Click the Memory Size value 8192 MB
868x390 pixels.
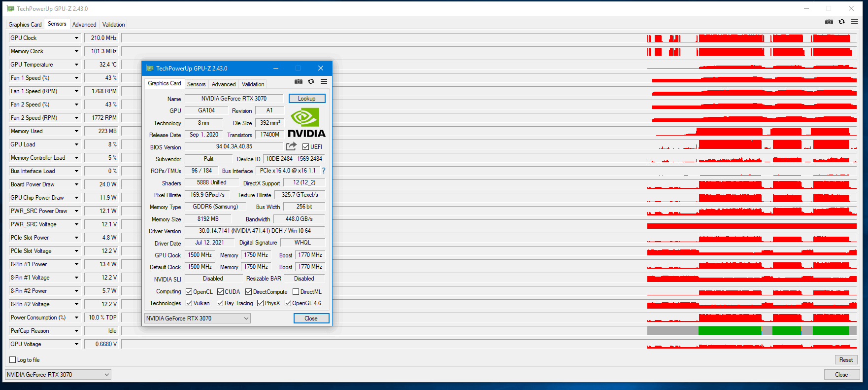tap(208, 219)
